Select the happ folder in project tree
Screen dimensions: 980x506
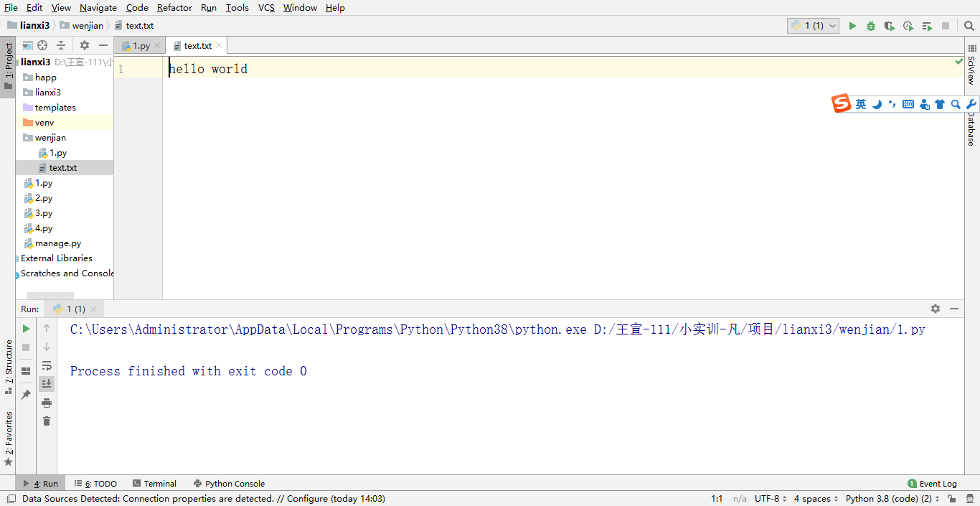tap(46, 78)
